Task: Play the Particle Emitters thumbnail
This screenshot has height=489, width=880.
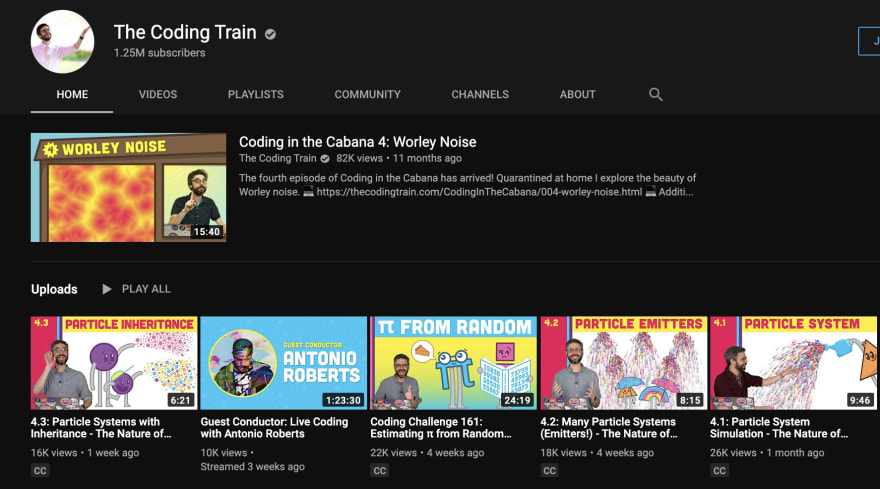Action: 624,363
